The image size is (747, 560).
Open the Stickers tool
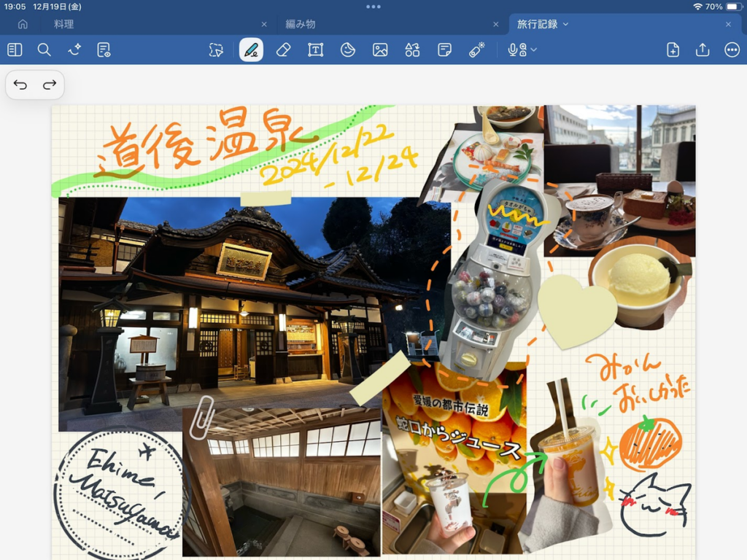(348, 50)
